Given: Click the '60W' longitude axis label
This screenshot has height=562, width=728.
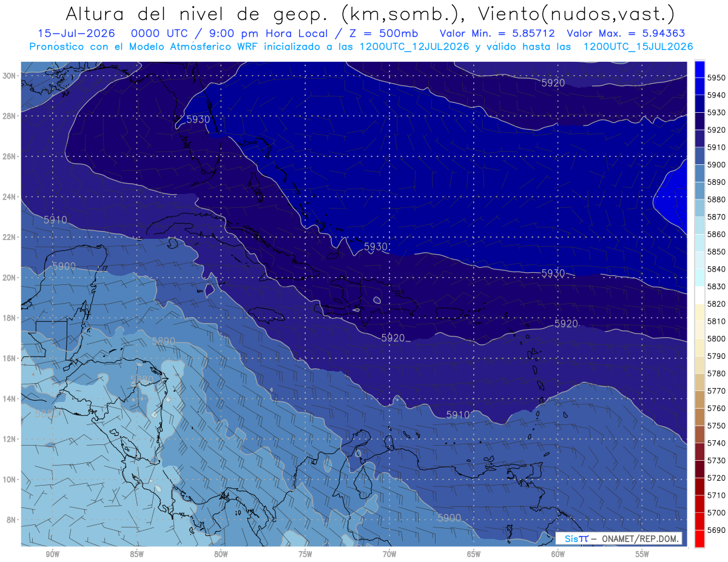Looking at the screenshot, I should pyautogui.click(x=558, y=555).
